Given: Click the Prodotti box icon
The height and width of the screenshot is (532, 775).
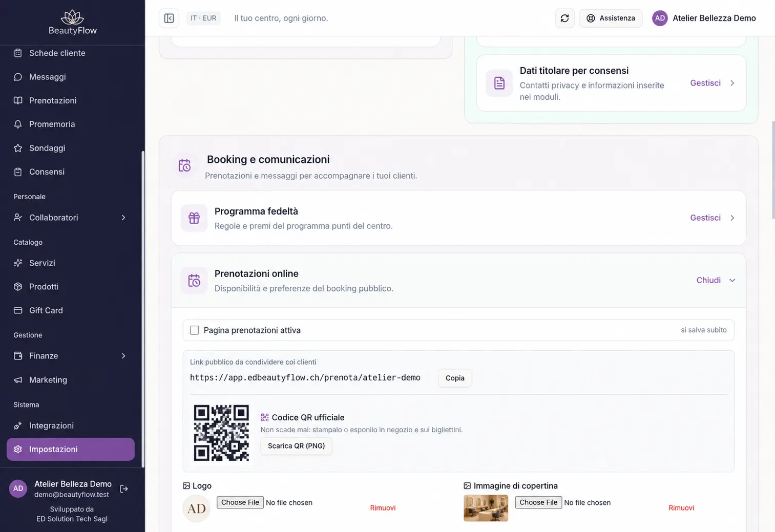Looking at the screenshot, I should pyautogui.click(x=18, y=287).
